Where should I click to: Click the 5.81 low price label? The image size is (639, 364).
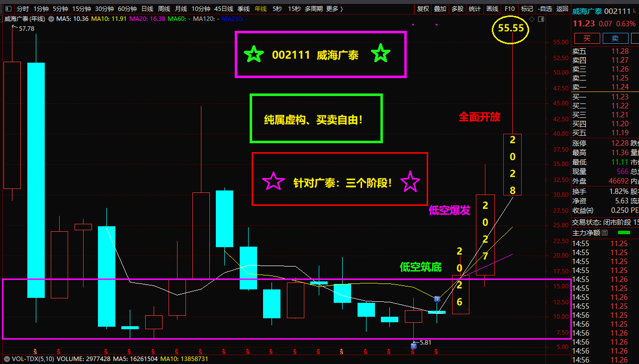click(x=425, y=343)
